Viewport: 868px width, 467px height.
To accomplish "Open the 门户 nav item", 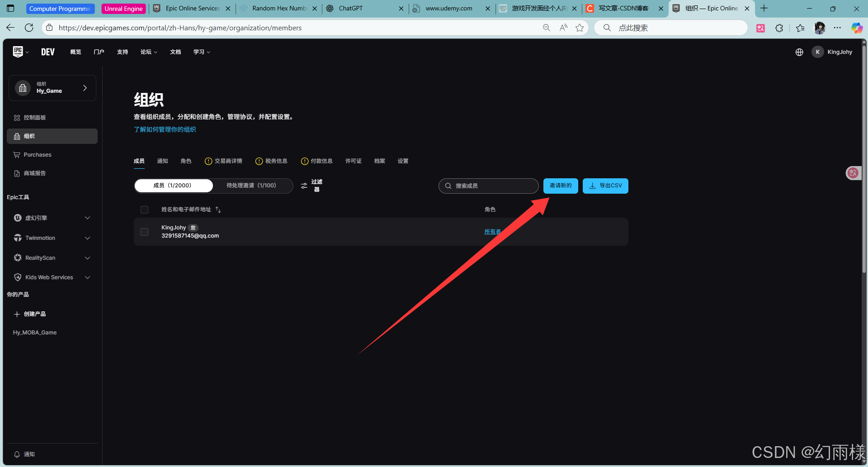I will tap(99, 52).
